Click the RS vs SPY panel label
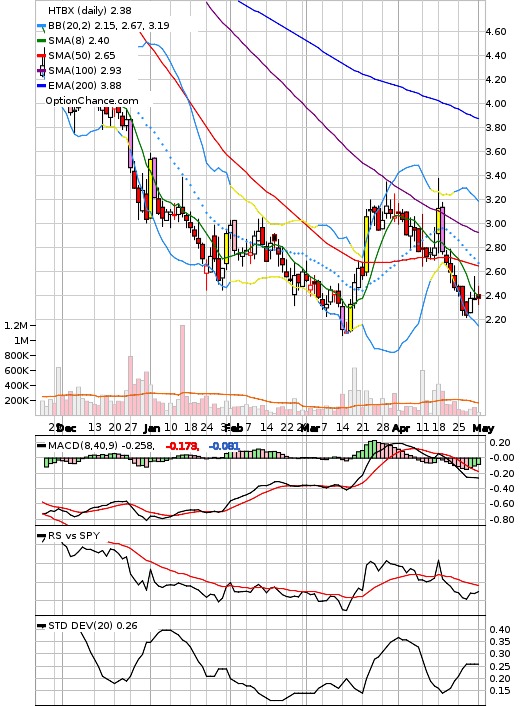Viewport: 526px width, 706px height. 74,535
